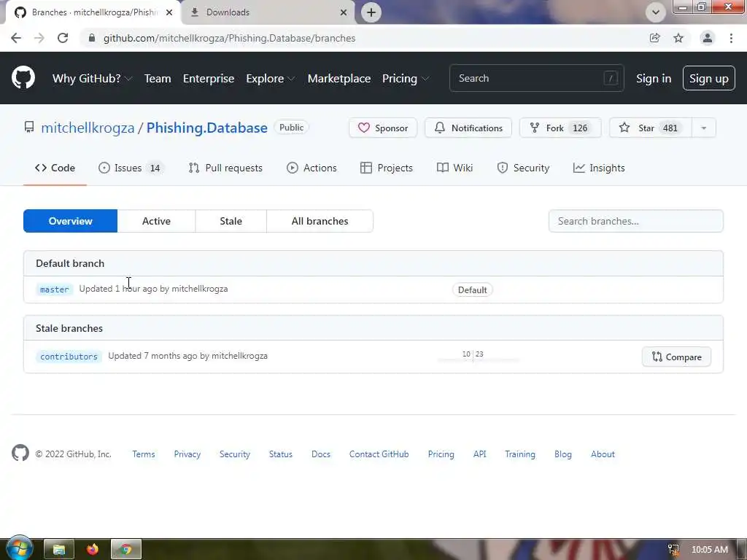The height and width of the screenshot is (560, 747).
Task: Open Privacy link in footer
Action: click(187, 454)
